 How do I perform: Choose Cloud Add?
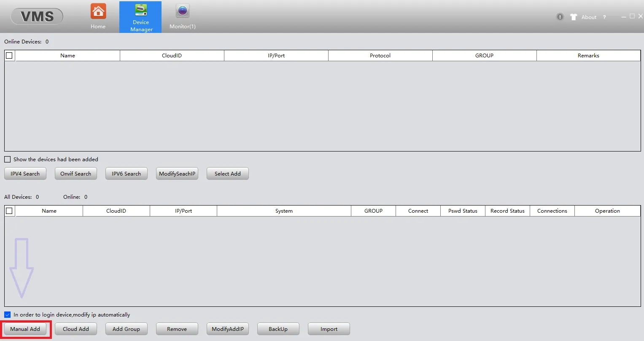point(76,329)
